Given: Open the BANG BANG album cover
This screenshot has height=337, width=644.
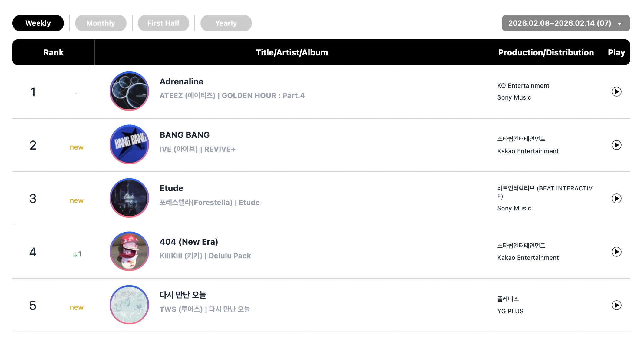Looking at the screenshot, I should click(129, 144).
